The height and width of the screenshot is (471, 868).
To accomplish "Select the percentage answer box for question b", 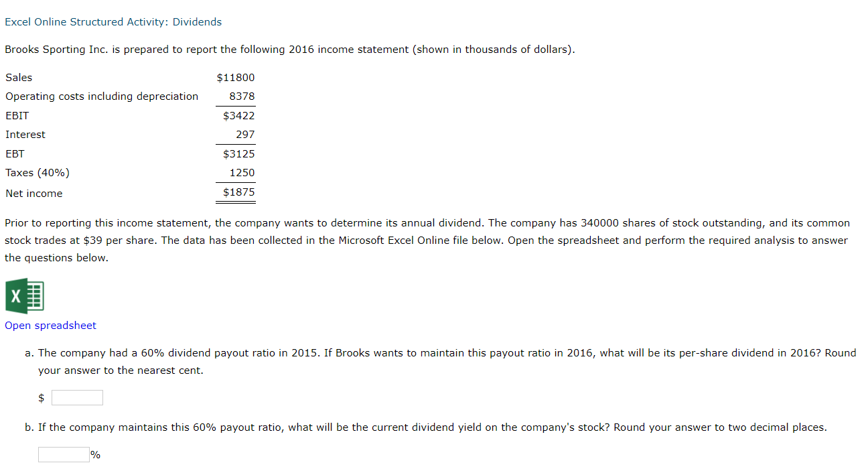I will [x=64, y=454].
